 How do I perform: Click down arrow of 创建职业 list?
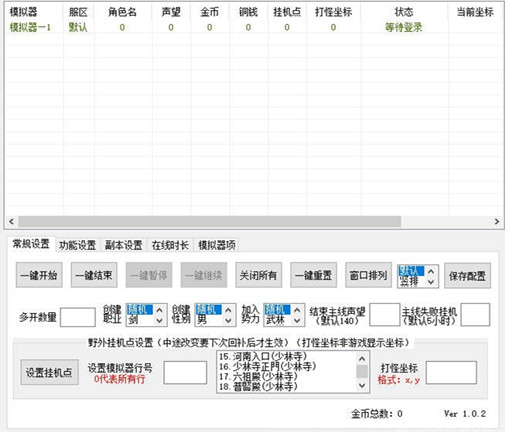(x=160, y=320)
